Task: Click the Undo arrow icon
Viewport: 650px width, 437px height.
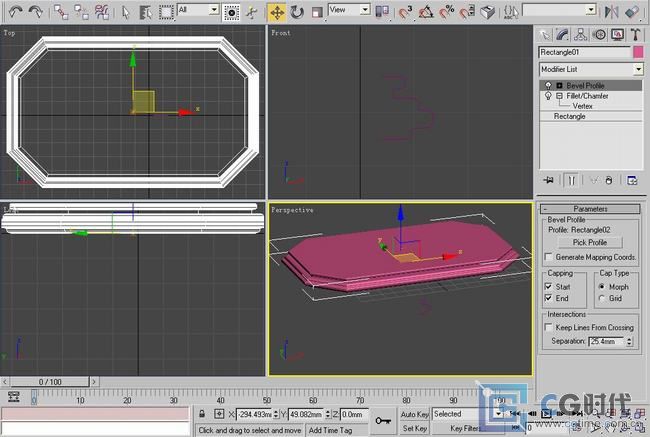Action: click(15, 12)
